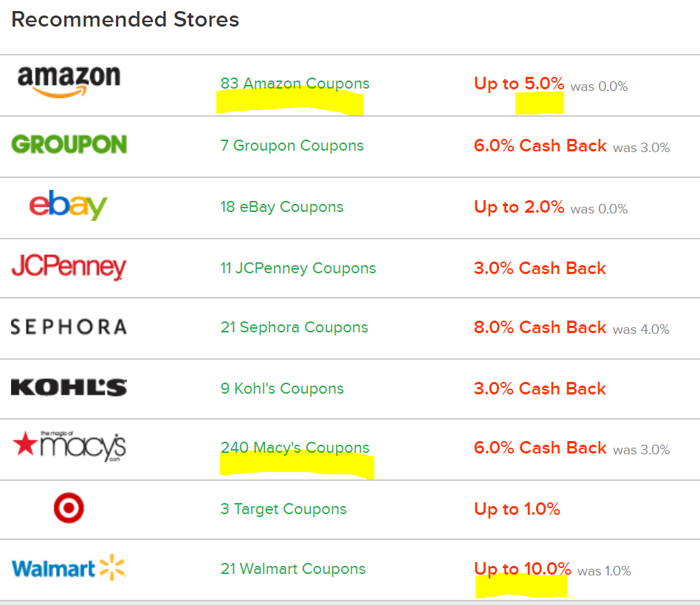Click the Sephora store logo
The image size is (700, 605).
[69, 327]
